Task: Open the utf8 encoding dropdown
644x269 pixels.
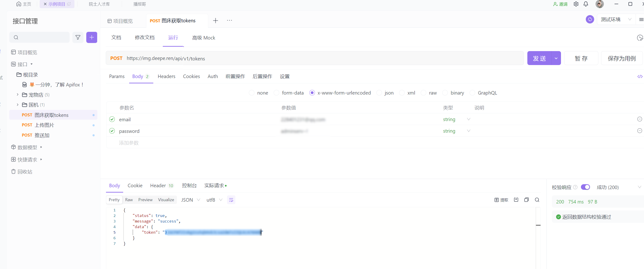Action: 214,200
